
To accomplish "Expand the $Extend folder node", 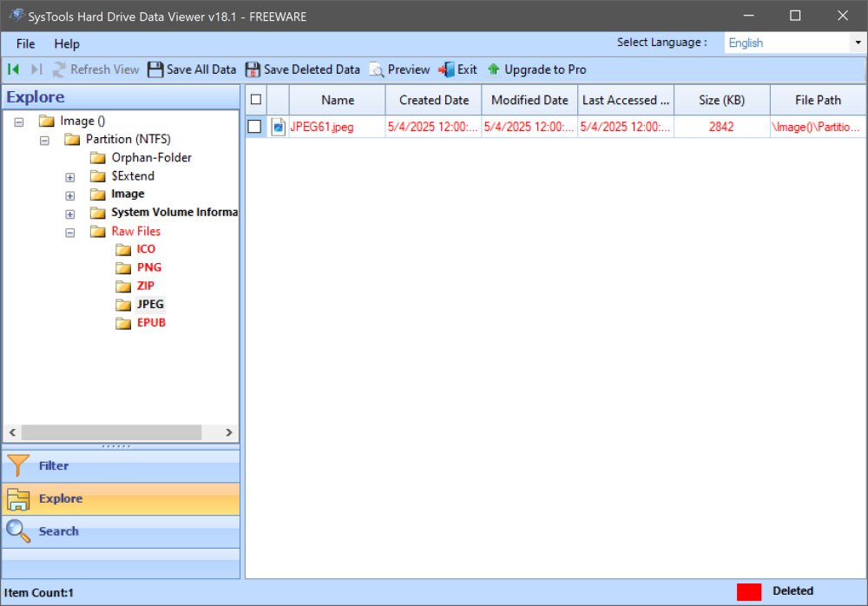I will tap(69, 177).
